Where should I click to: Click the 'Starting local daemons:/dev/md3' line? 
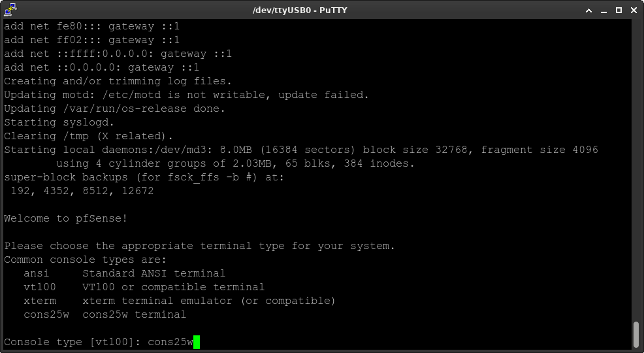(301, 150)
